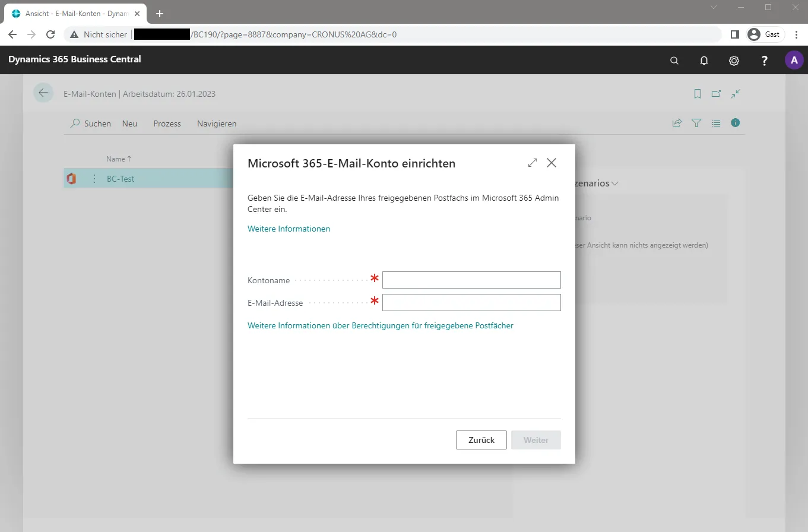The image size is (808, 532).
Task: Collapse the page with the shrink arrows icon
Action: pyautogui.click(x=736, y=94)
